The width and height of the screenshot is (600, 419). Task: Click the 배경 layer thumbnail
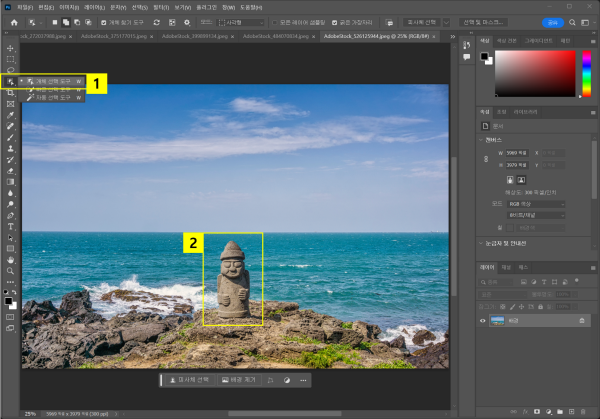tap(497, 320)
